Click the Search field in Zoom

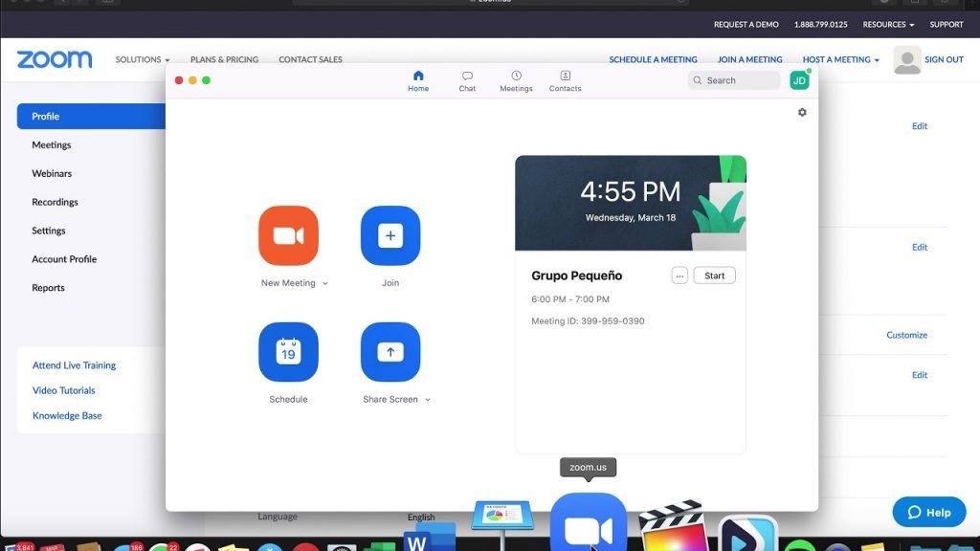[735, 81]
